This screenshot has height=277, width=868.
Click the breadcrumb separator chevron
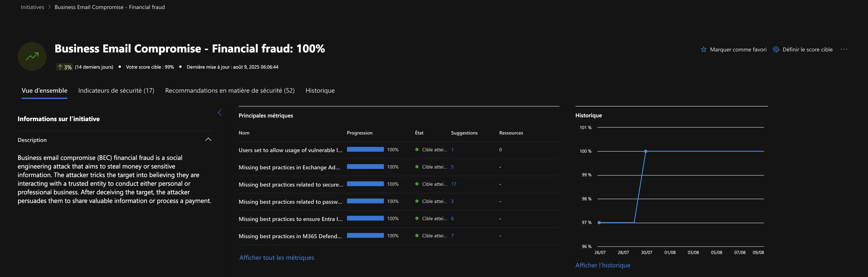pyautogui.click(x=49, y=7)
